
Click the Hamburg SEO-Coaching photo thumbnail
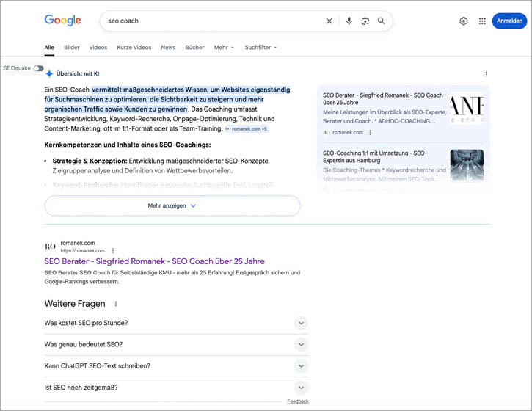467,164
